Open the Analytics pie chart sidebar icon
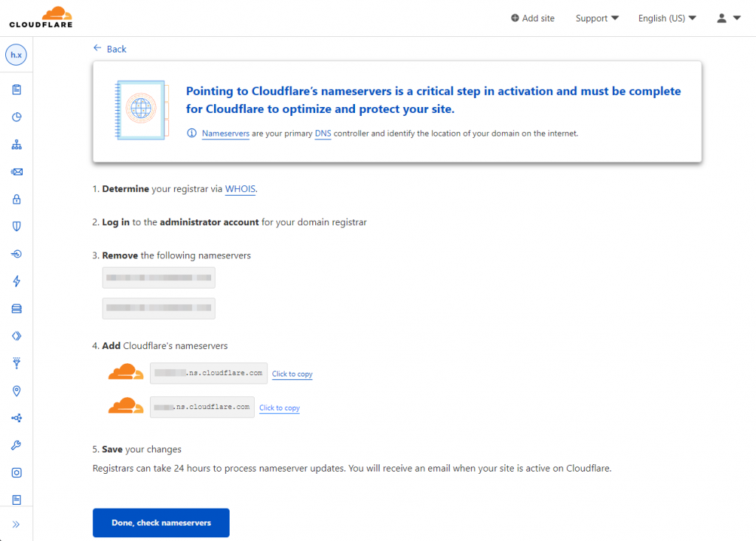Viewport: 756px width, 541px height. [16, 117]
